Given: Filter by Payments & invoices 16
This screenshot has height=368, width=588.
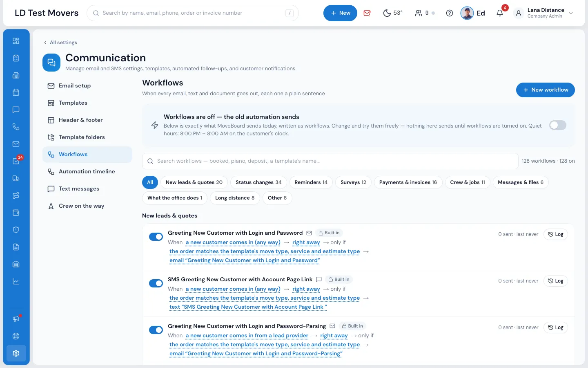Looking at the screenshot, I should pyautogui.click(x=408, y=182).
